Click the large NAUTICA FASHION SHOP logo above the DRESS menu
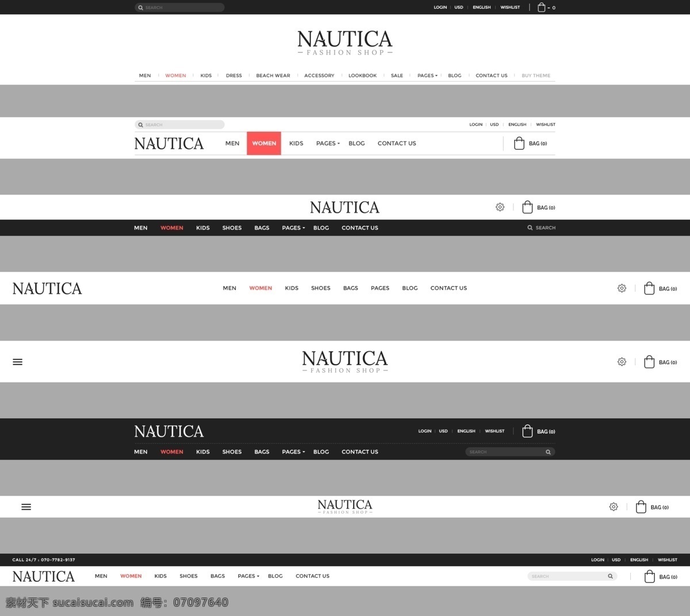The image size is (690, 616). [345, 43]
